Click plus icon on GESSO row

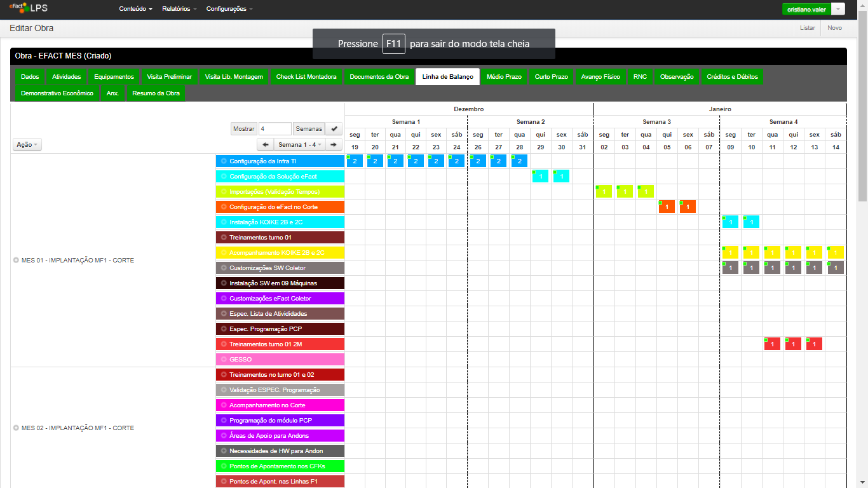[224, 360]
